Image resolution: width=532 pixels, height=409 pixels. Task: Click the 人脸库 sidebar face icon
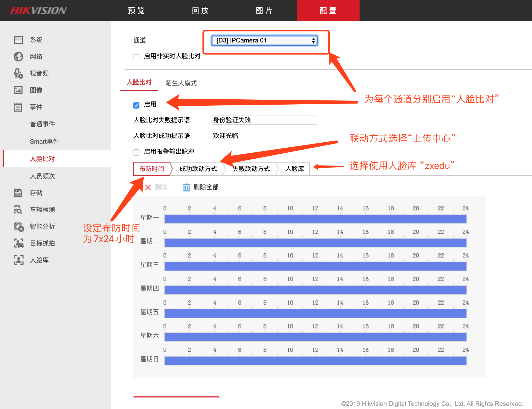pyautogui.click(x=18, y=260)
